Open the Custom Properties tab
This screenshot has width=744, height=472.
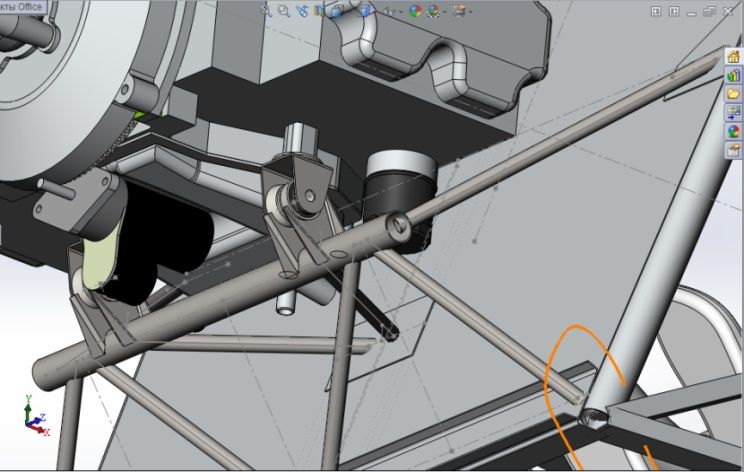coord(733,150)
